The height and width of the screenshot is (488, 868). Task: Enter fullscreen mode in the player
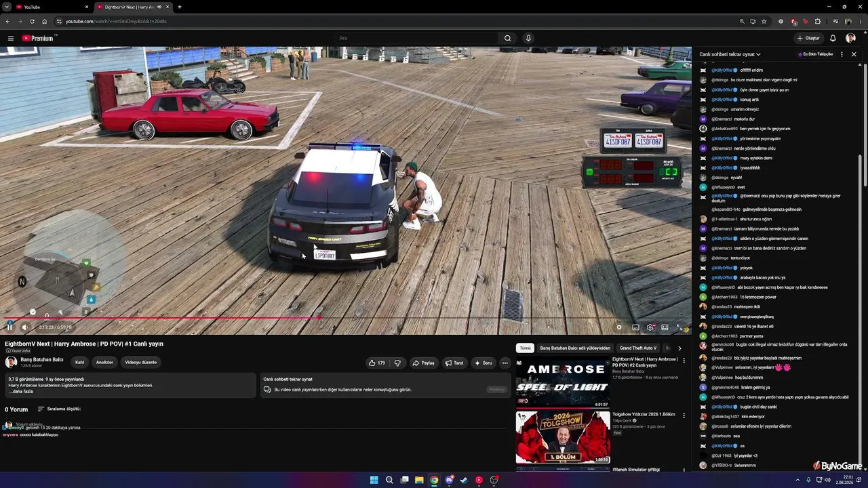tap(679, 327)
